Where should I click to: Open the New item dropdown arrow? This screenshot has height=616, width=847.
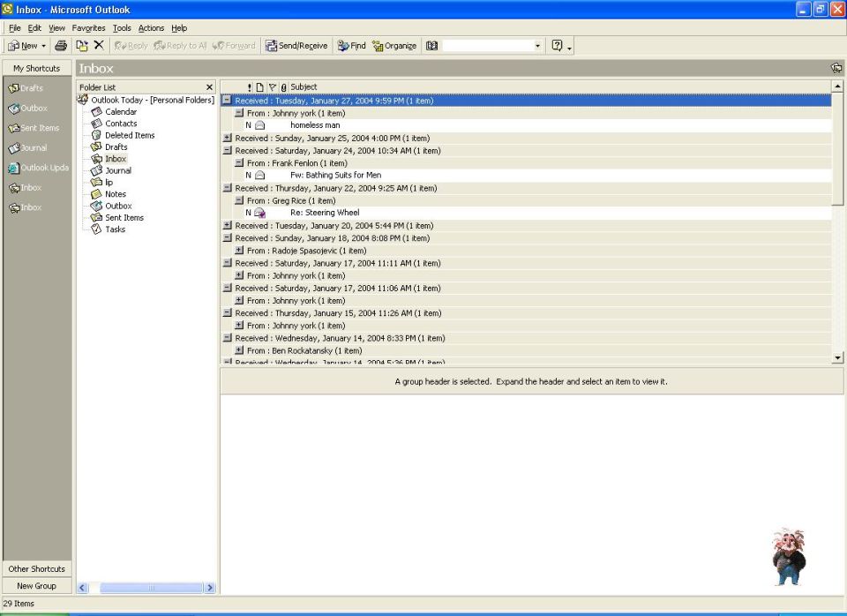[44, 46]
